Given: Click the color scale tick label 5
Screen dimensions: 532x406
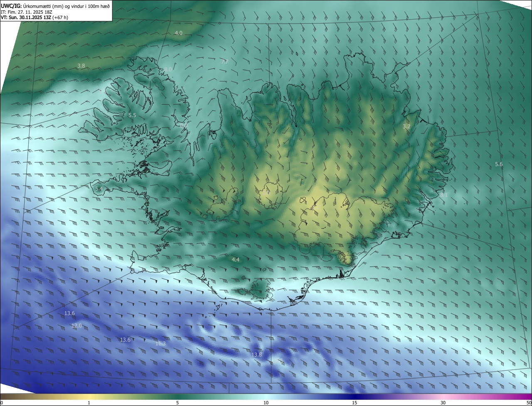Looking at the screenshot, I should pyautogui.click(x=177, y=403).
